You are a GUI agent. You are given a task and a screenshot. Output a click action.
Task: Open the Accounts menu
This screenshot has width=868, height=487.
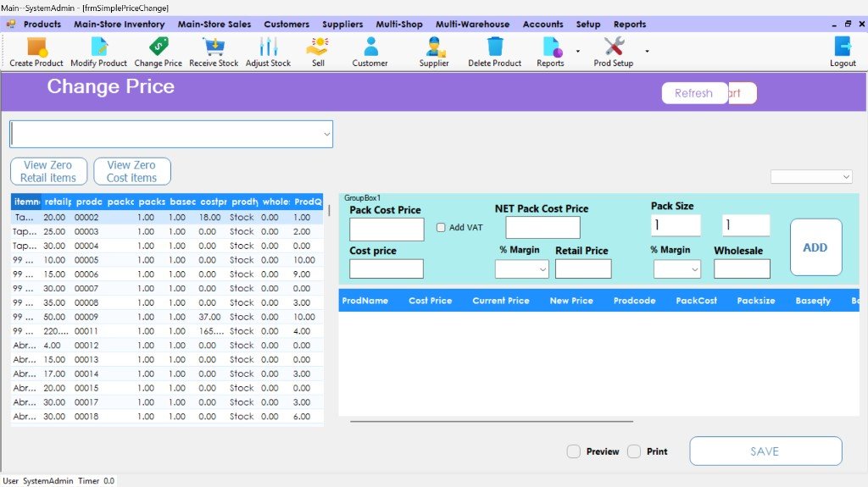tap(542, 25)
